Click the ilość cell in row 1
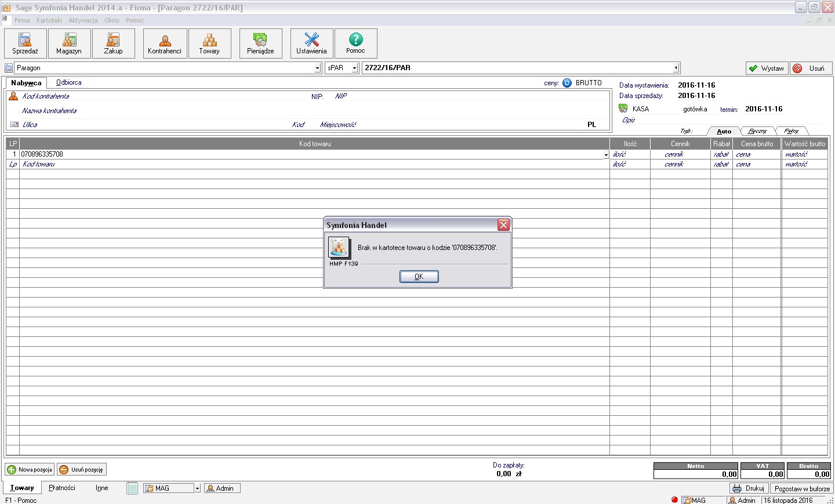Screen dimensions: 835x504 coord(630,154)
